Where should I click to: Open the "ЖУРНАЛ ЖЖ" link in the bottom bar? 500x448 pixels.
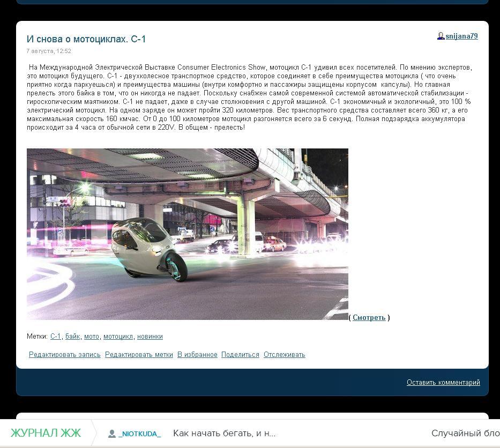click(46, 433)
